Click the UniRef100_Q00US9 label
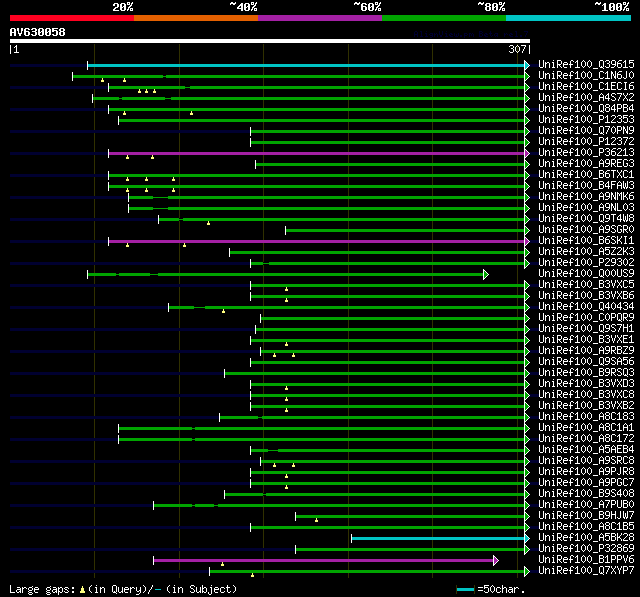Viewport: 640px width, 597px height. [x=586, y=274]
